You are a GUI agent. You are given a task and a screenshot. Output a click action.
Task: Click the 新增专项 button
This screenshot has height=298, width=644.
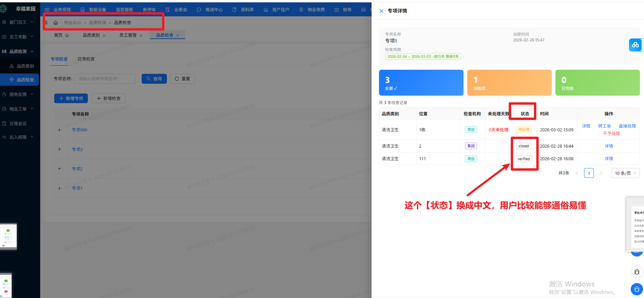click(71, 98)
